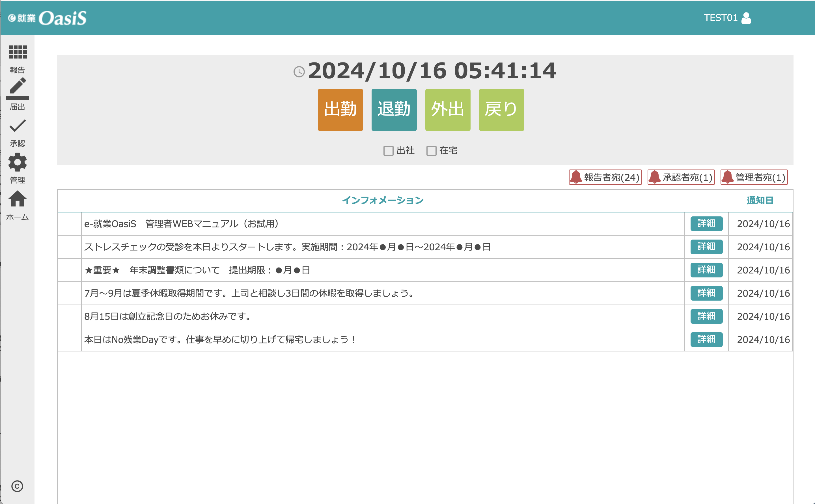815x504 pixels.
Task: Click the e-就業 OasiS logo
Action: pyautogui.click(x=48, y=18)
